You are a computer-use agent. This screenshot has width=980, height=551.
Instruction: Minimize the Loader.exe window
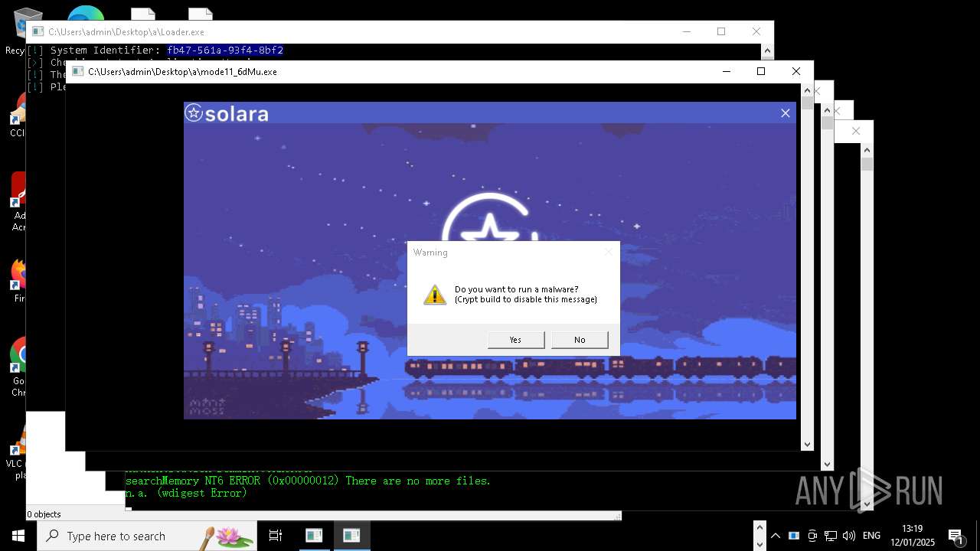click(687, 31)
